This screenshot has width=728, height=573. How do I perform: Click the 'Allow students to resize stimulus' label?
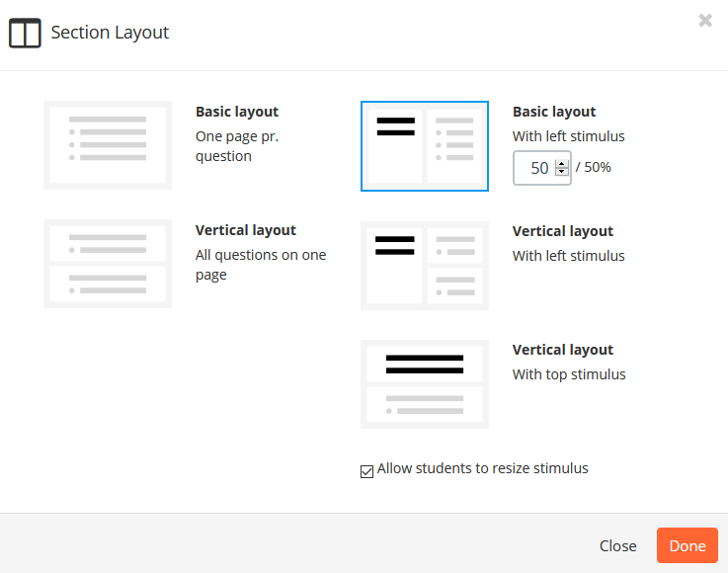point(482,468)
